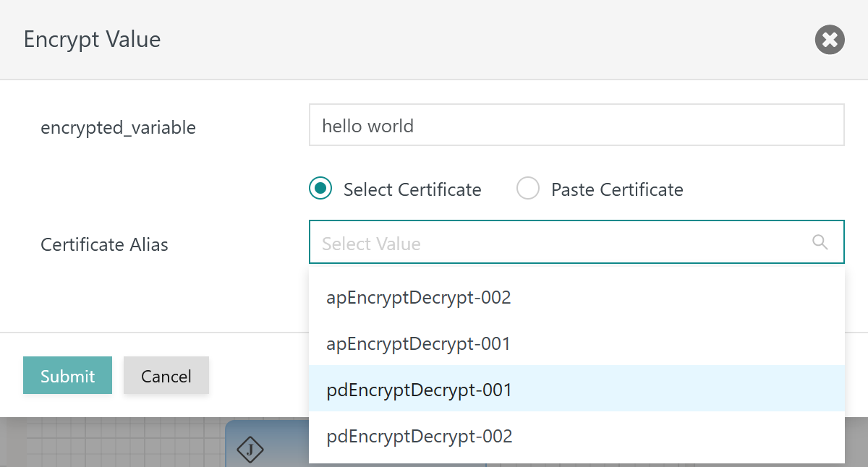Viewport: 868px width, 467px height.
Task: Click the J node icon on canvas
Action: click(250, 450)
